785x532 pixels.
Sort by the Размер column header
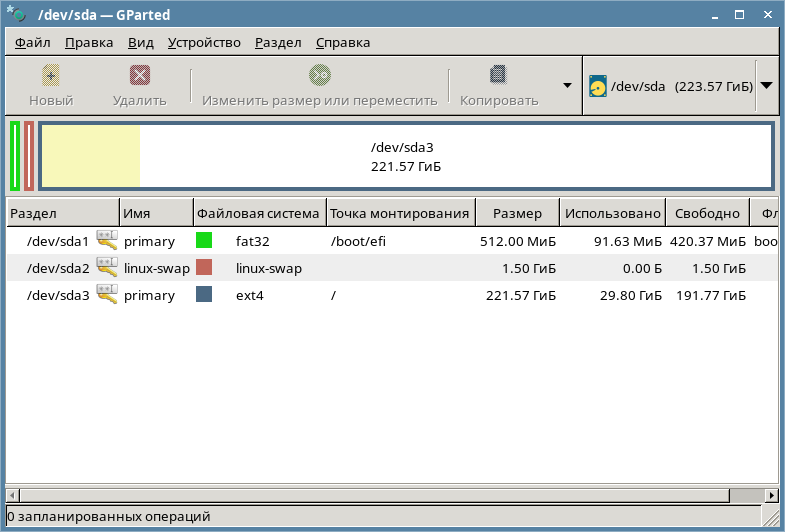pos(517,213)
